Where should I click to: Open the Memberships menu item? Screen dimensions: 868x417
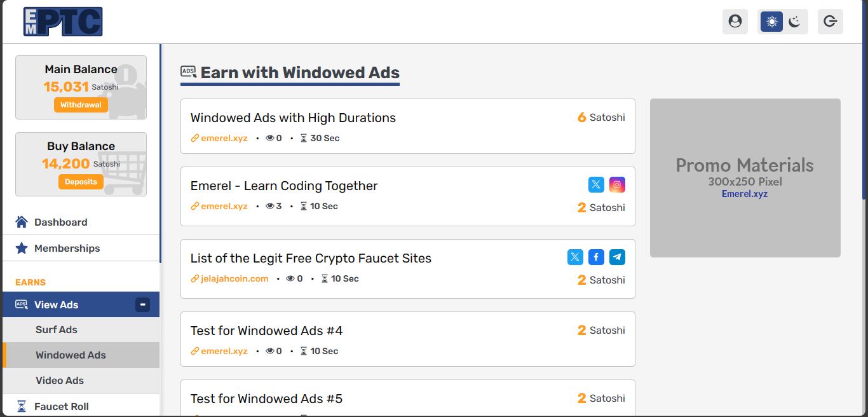coord(67,248)
